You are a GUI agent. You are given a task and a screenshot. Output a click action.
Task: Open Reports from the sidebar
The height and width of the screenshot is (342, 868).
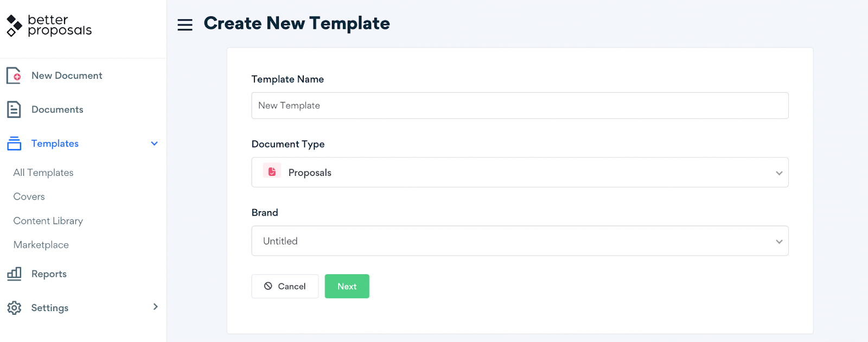pyautogui.click(x=49, y=274)
